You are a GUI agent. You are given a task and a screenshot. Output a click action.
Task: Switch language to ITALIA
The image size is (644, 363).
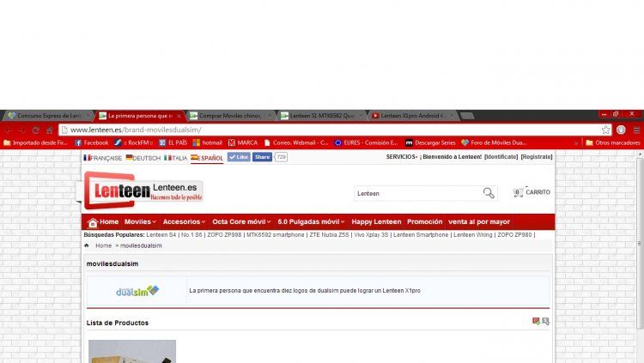pos(175,158)
